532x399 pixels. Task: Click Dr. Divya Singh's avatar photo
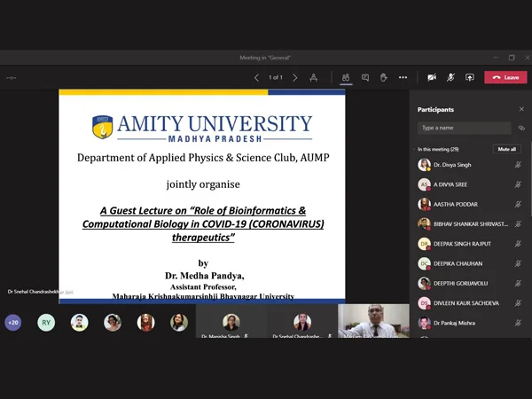[x=424, y=165]
